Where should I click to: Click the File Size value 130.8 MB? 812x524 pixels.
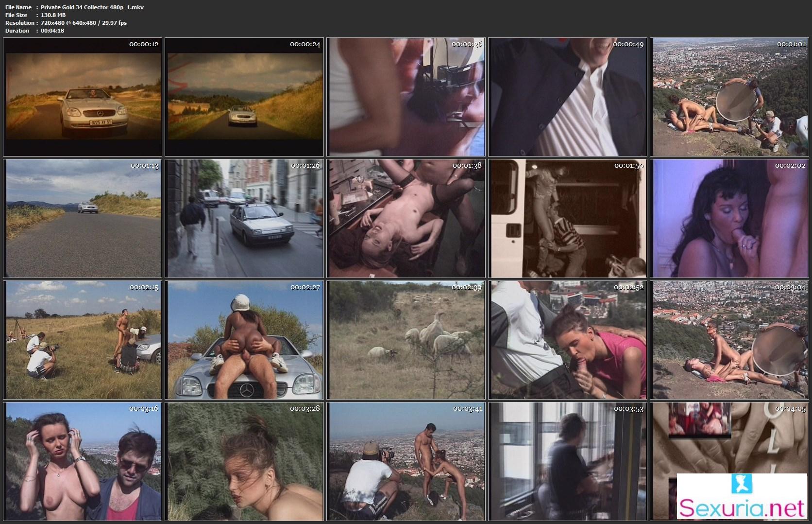click(53, 15)
